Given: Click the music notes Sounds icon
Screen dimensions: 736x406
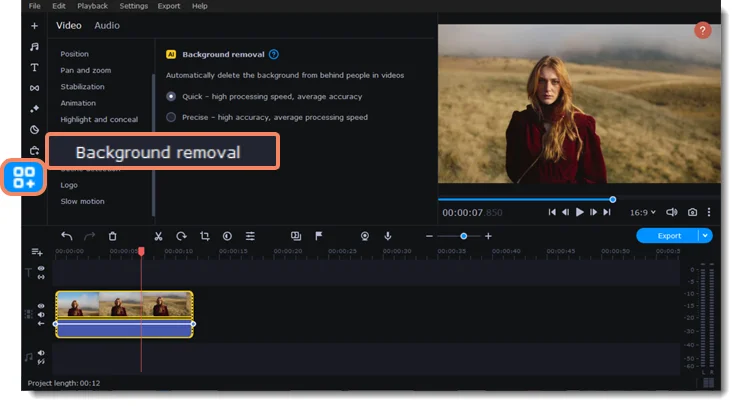Looking at the screenshot, I should (x=34, y=46).
